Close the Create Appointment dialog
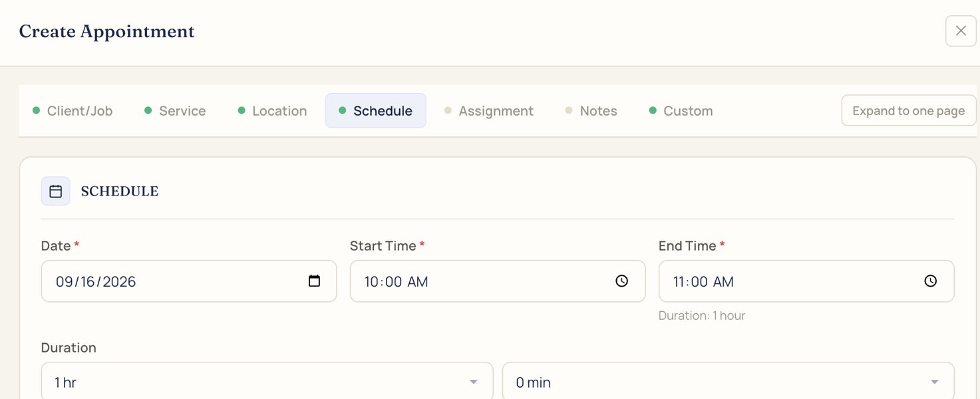Image resolution: width=980 pixels, height=399 pixels. 961,31
